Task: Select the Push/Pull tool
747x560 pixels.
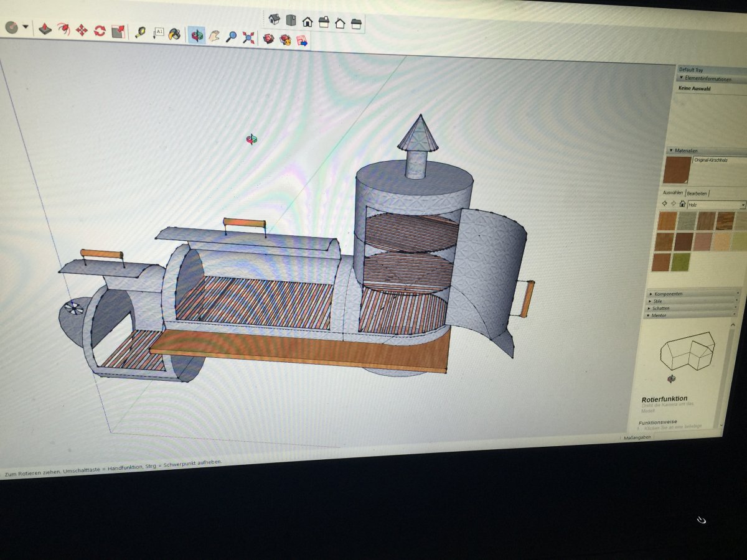Action: [x=45, y=29]
